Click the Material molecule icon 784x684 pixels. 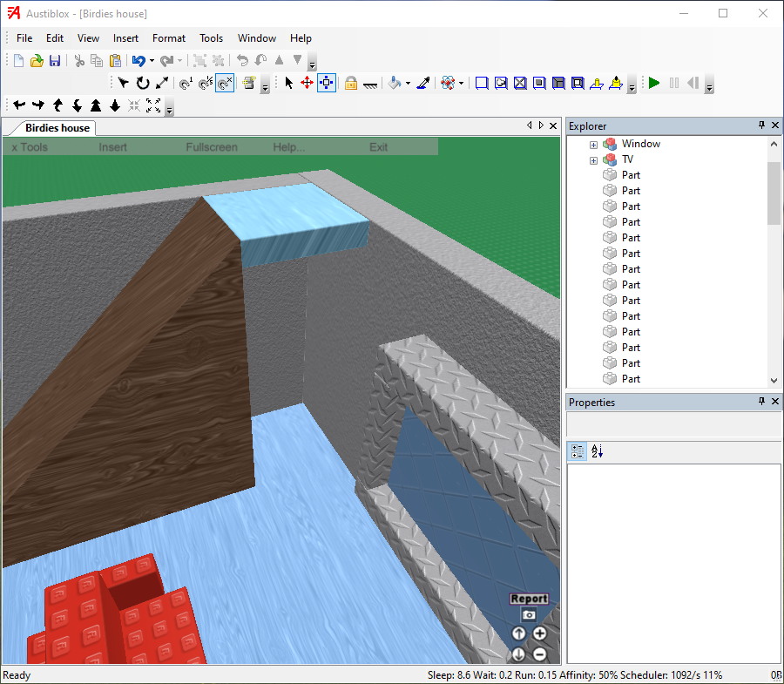coord(448,83)
